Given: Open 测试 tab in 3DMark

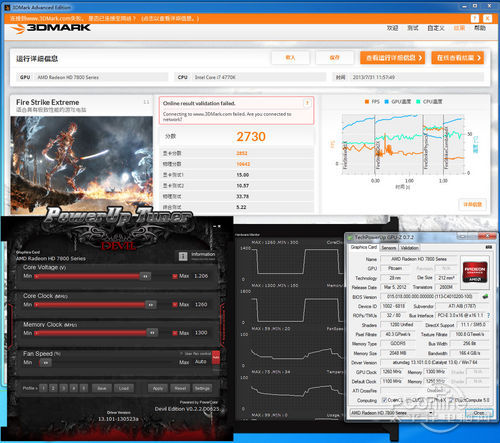Looking at the screenshot, I should (413, 28).
